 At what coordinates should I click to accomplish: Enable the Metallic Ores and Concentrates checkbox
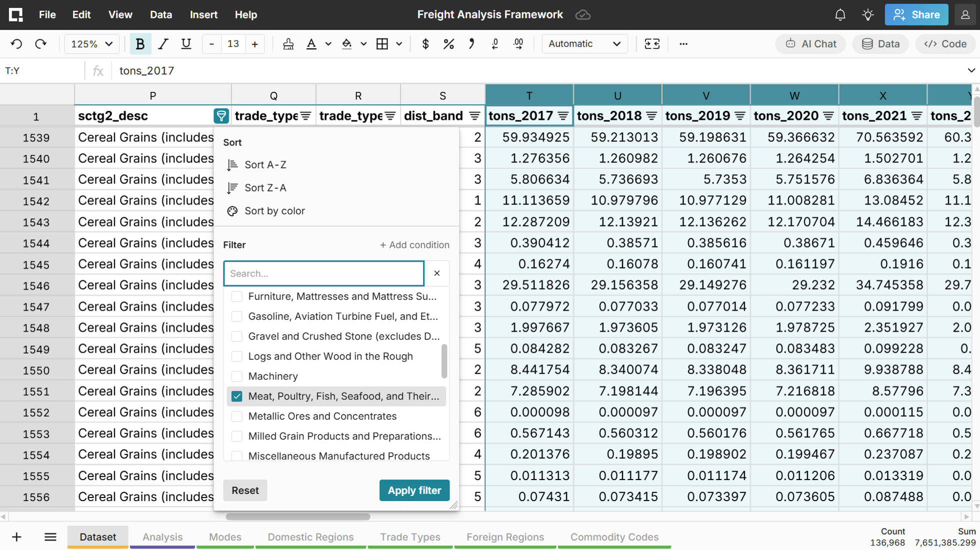(237, 416)
